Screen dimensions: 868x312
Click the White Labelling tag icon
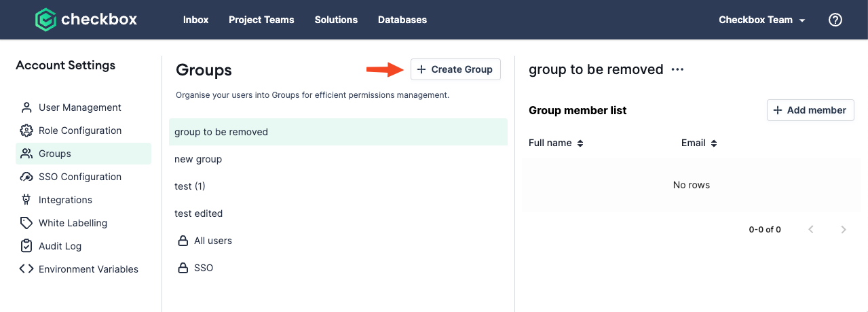[x=26, y=223]
